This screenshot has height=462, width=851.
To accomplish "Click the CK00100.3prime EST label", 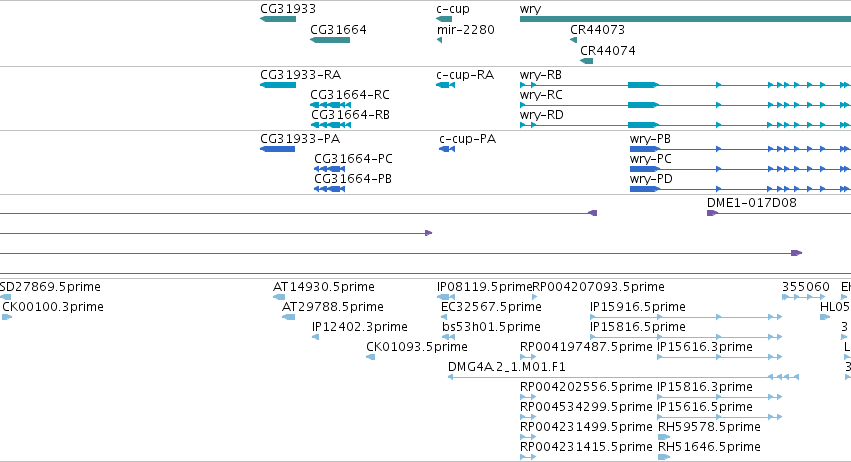I will (x=53, y=307).
